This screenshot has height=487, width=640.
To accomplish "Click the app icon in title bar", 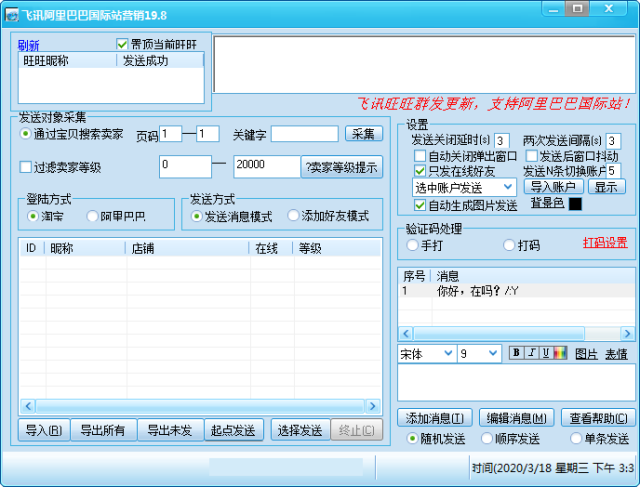I will [x=12, y=15].
